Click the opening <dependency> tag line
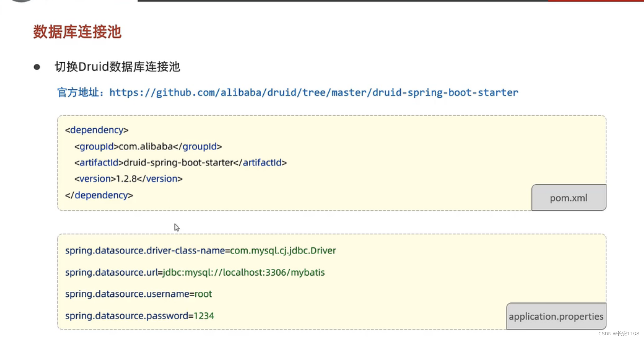Image resolution: width=644 pixels, height=339 pixels. [97, 130]
